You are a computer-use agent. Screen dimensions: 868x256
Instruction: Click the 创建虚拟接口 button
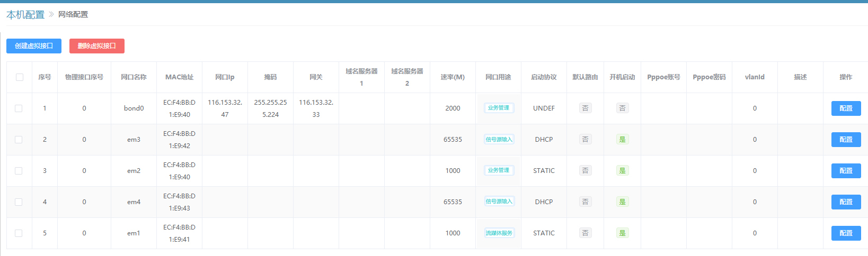(34, 46)
